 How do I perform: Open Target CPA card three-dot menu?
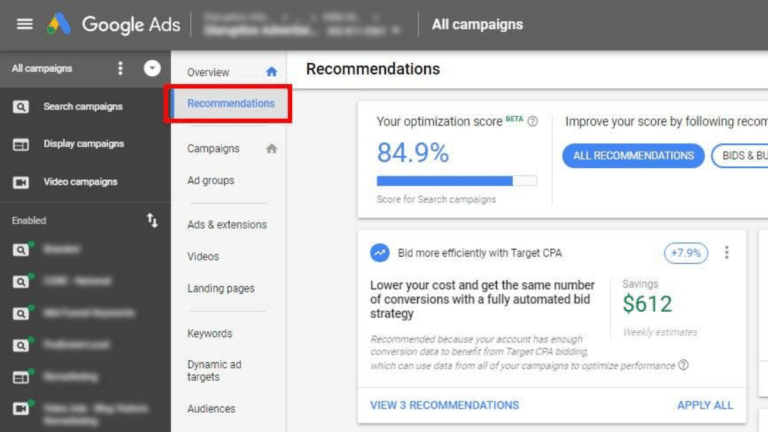click(727, 253)
